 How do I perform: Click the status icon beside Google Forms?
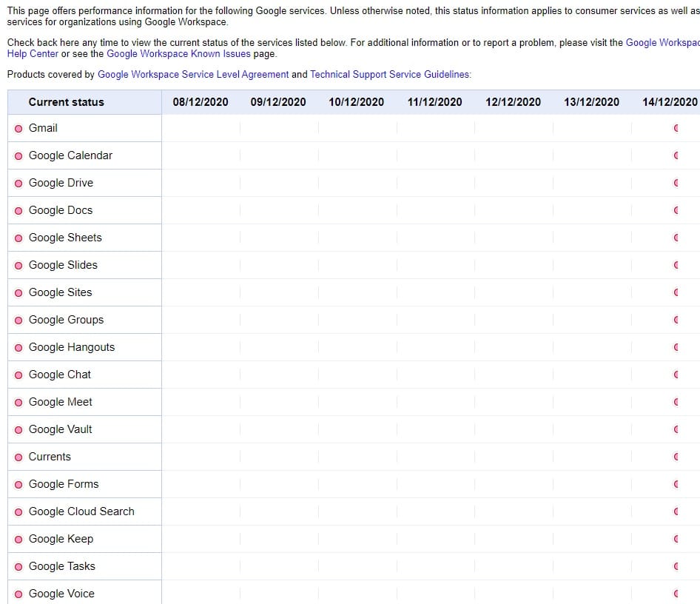(18, 485)
